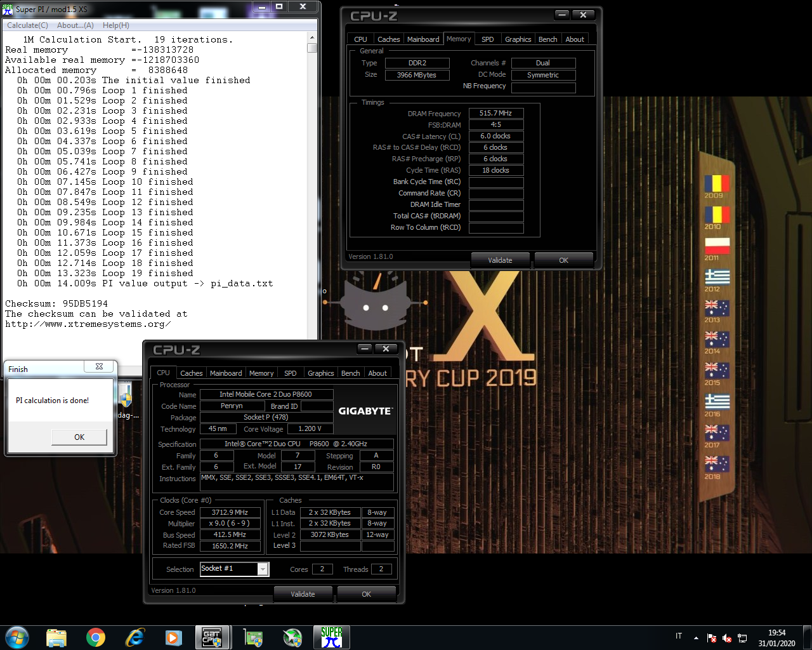Click the circuit board taskbar icon with shield
Screen dimensions: 812x650
[254, 637]
